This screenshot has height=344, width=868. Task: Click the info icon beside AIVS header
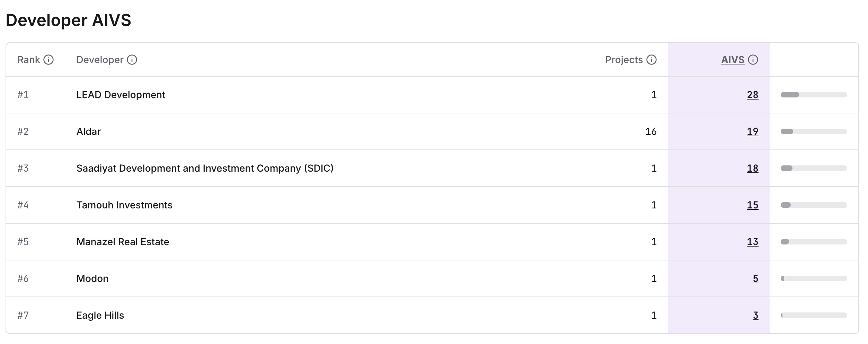point(753,60)
